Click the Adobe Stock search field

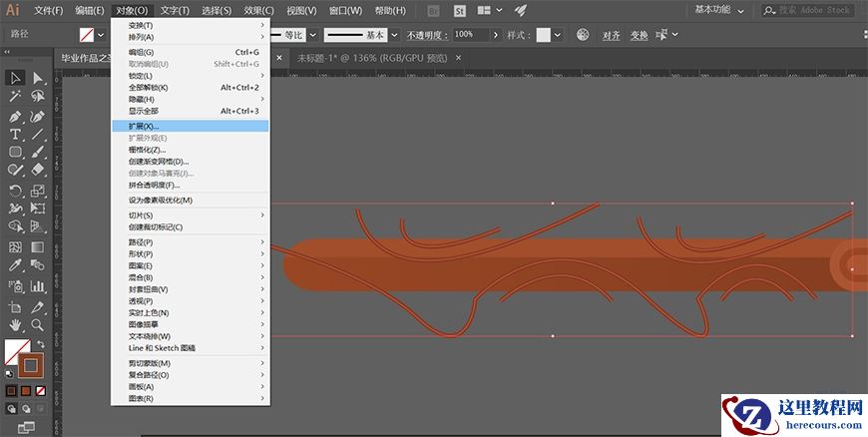pyautogui.click(x=814, y=10)
